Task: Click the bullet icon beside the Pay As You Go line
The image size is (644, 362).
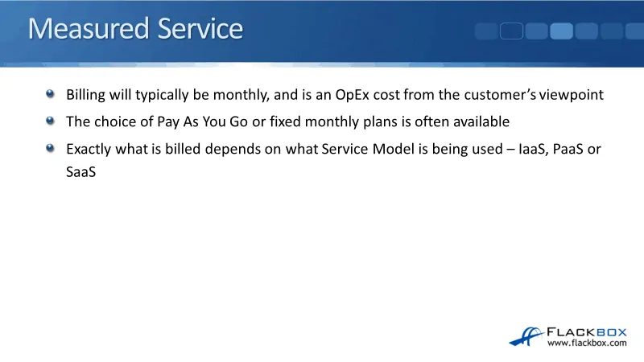Action: coord(50,121)
